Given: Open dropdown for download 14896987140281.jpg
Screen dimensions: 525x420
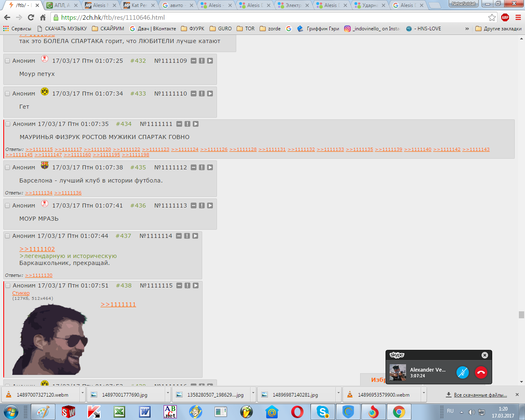Looking at the screenshot, I should pos(338,395).
